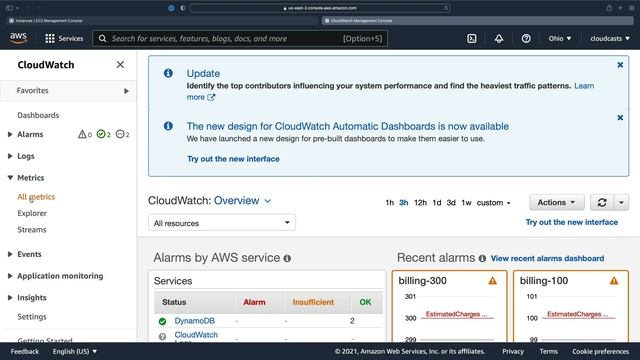
Task: Click Try out the new interface in banner
Action: (233, 159)
